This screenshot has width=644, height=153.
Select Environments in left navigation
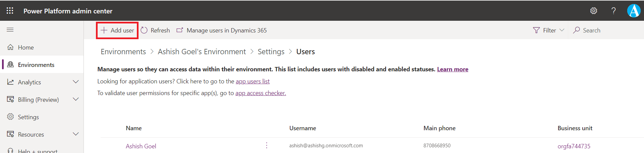click(36, 65)
